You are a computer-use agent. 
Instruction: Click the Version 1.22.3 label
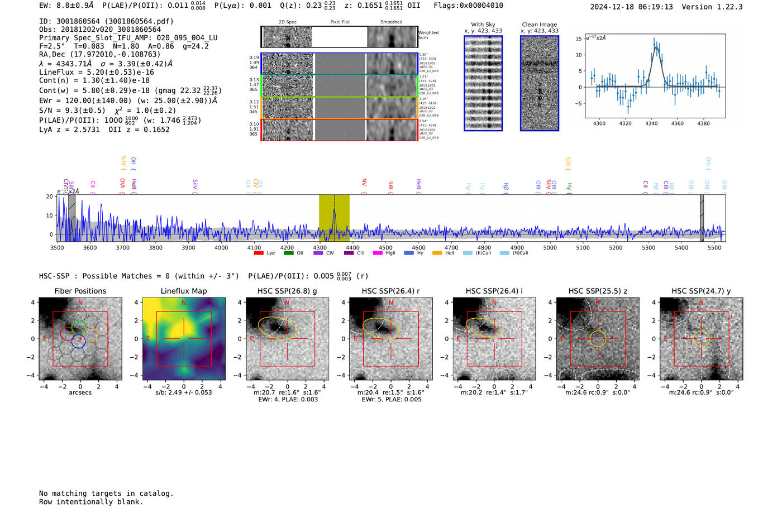(712, 7)
